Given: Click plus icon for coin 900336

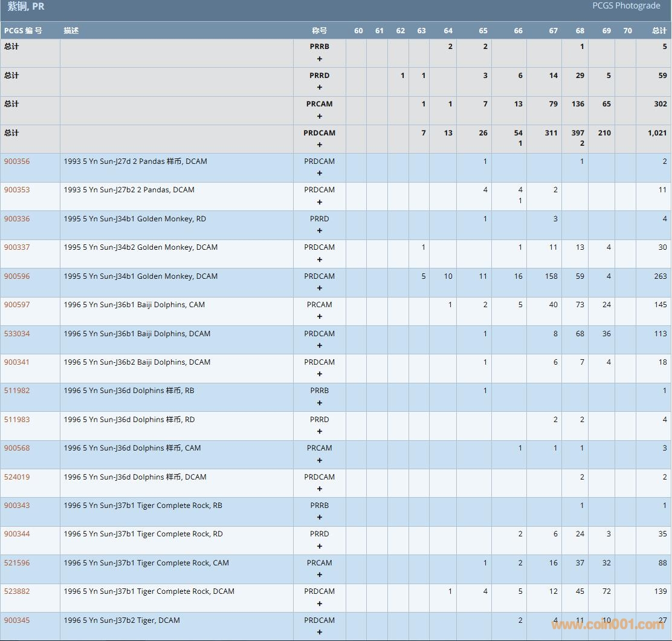Looking at the screenshot, I should click(x=320, y=230).
